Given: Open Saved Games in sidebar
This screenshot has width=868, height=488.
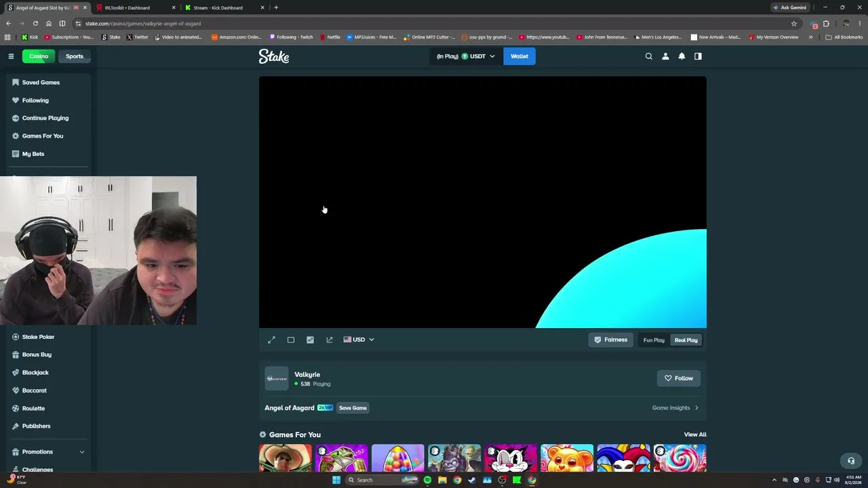Looking at the screenshot, I should click(41, 83).
